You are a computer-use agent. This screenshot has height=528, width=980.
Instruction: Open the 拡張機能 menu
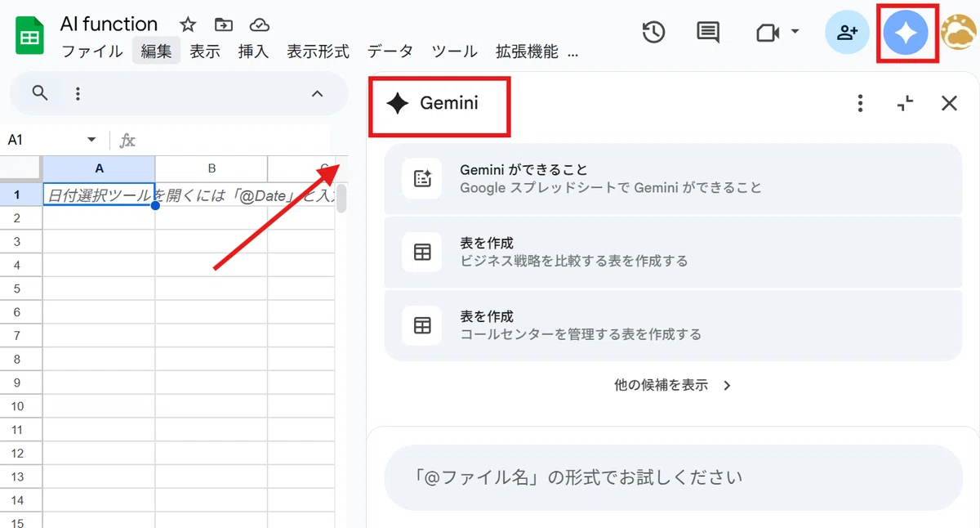527,51
